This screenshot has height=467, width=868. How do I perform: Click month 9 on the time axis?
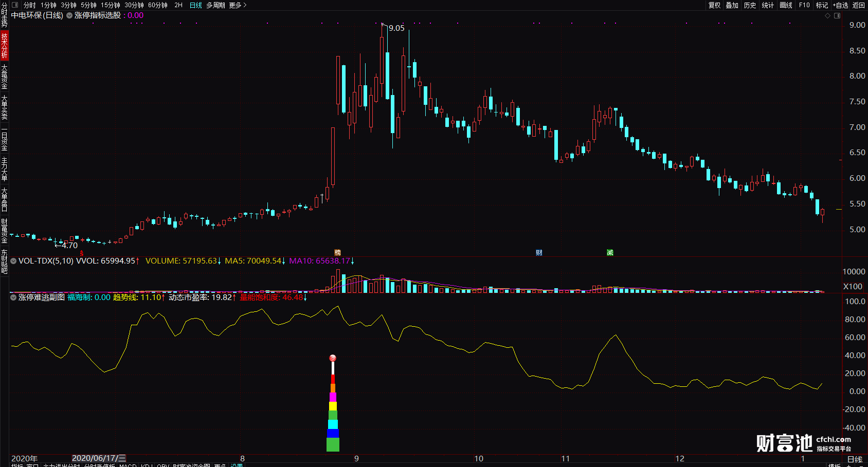[356, 458]
